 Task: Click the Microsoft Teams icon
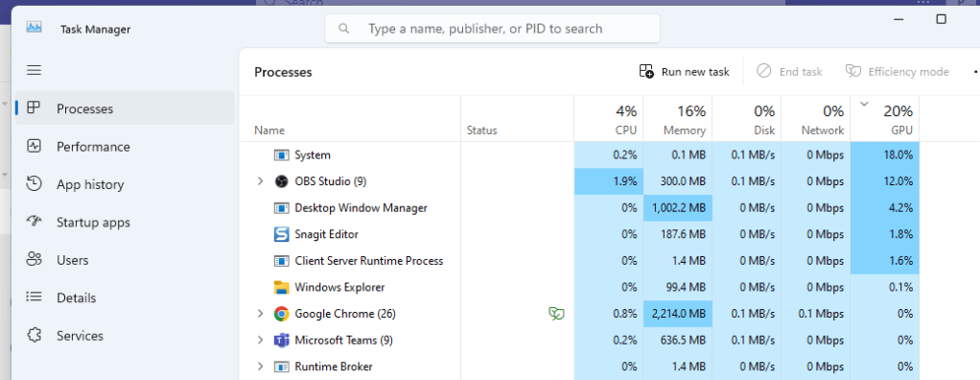tap(282, 340)
